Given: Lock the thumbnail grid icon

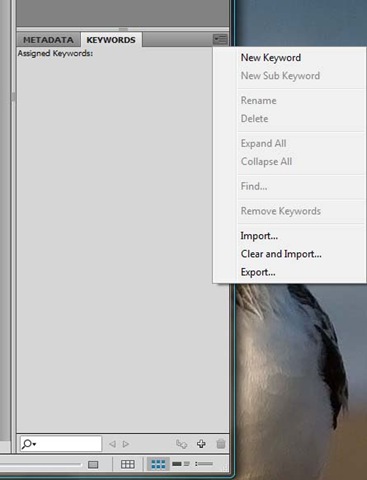Looking at the screenshot, I should coord(128,464).
